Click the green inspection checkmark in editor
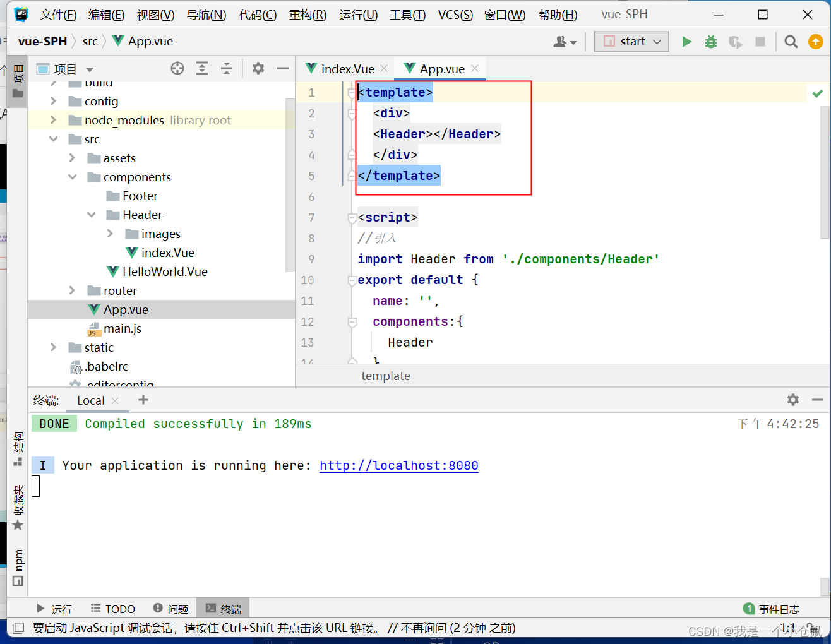 818,93
